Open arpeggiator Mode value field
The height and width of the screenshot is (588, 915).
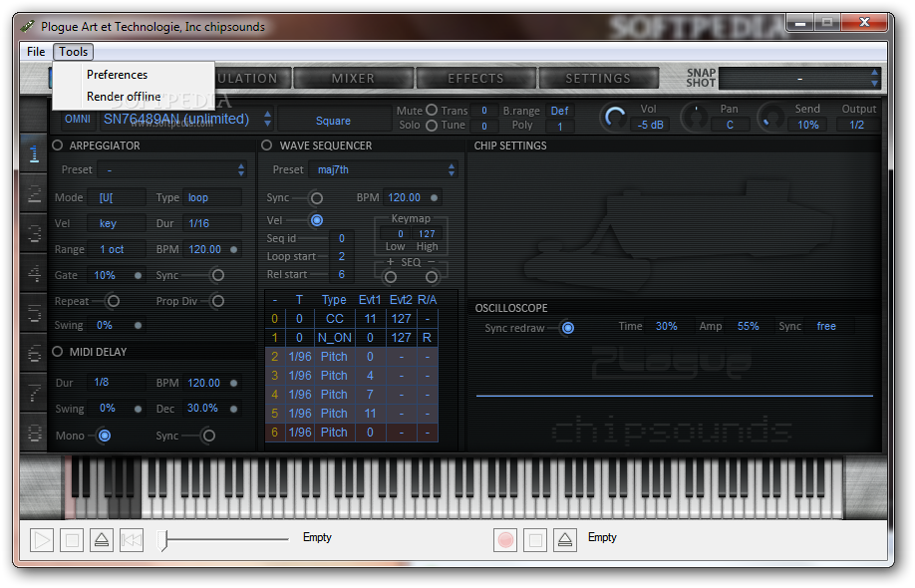tap(116, 197)
